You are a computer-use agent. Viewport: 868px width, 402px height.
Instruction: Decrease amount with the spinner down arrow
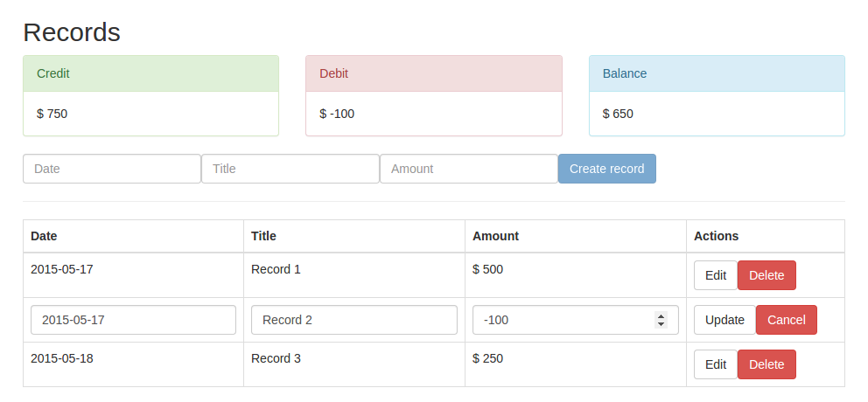pyautogui.click(x=661, y=324)
